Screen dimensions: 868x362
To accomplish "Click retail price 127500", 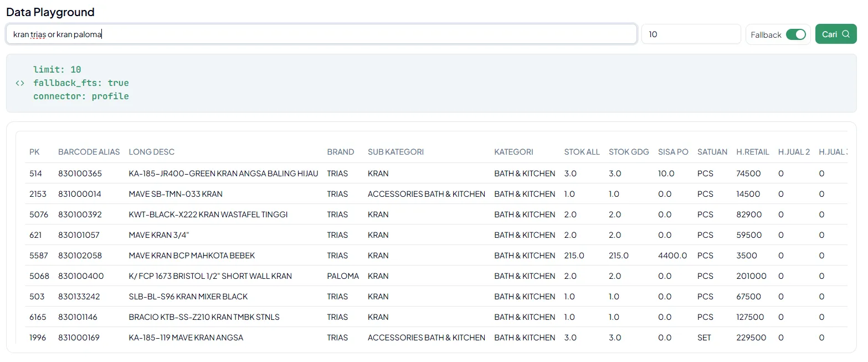I will [750, 317].
